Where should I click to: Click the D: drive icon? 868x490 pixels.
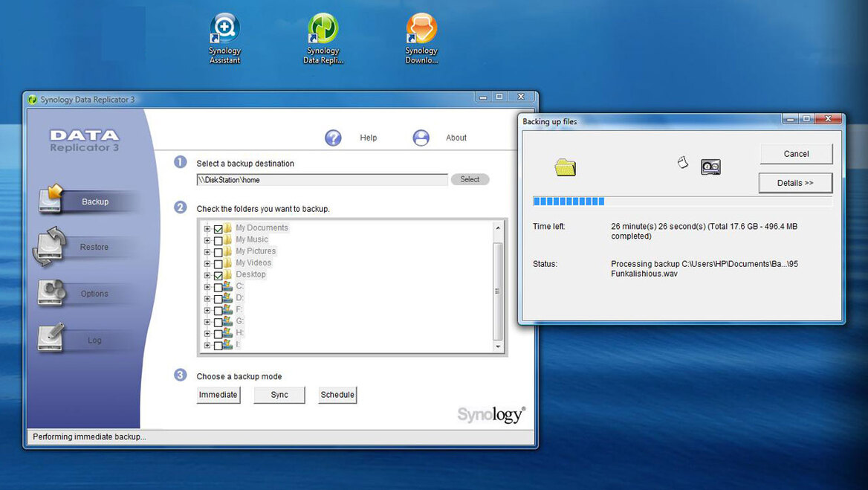point(227,297)
